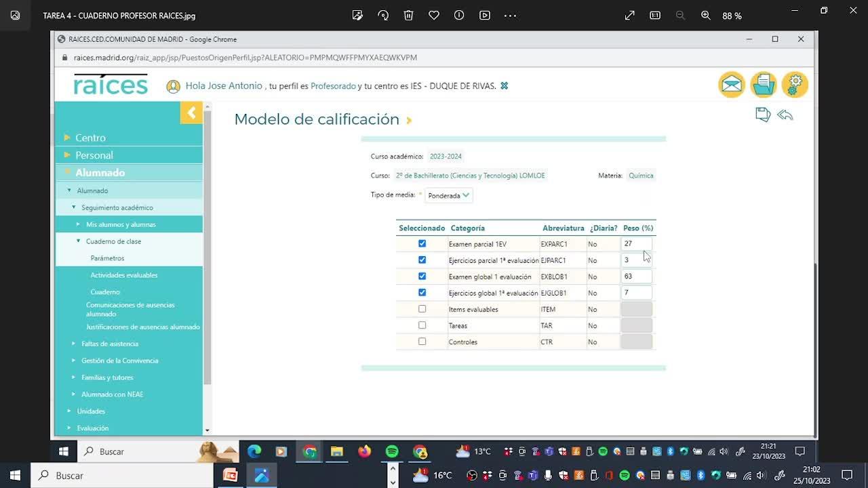
Task: Click the save icon in Modelo de calificación
Action: click(762, 115)
